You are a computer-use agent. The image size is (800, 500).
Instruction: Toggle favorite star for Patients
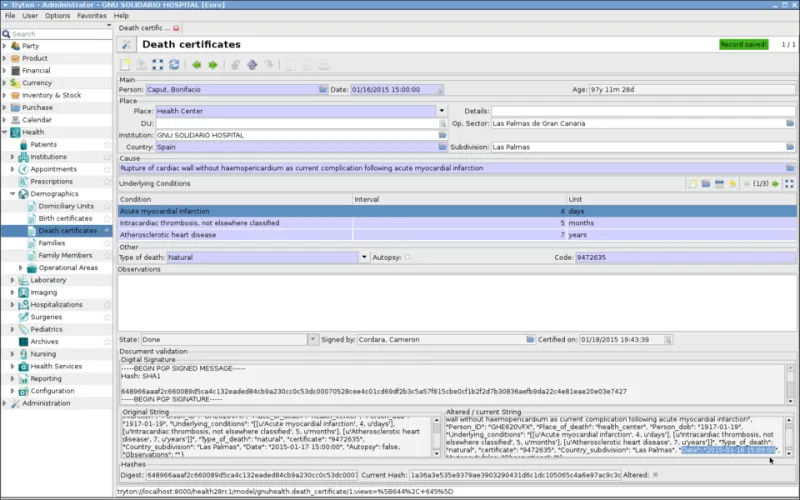(107, 144)
